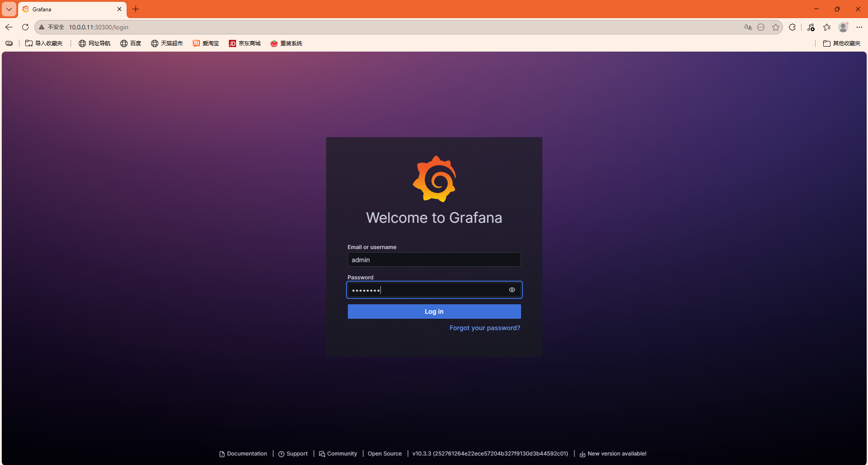Add page to favorites star icon
The width and height of the screenshot is (868, 465).
pos(776,27)
